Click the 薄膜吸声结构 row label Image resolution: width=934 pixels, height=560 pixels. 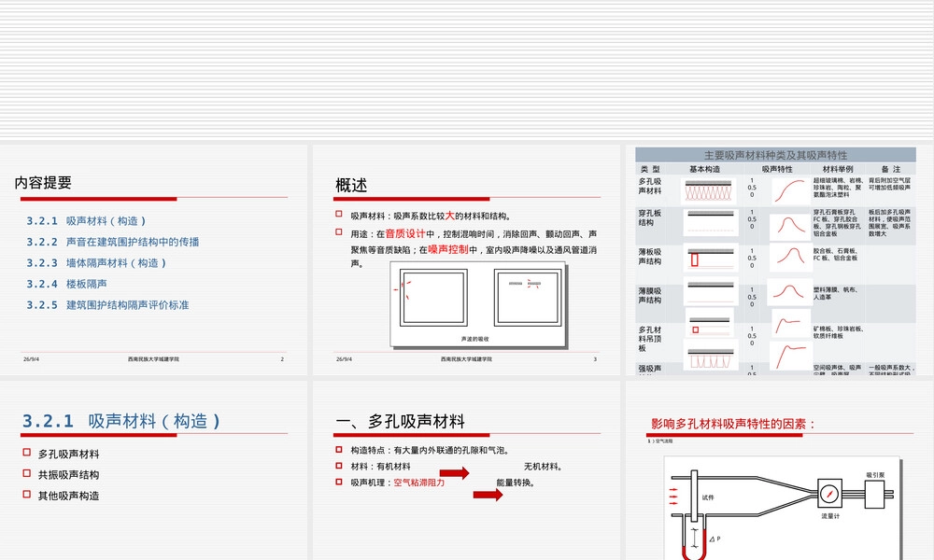click(x=650, y=295)
